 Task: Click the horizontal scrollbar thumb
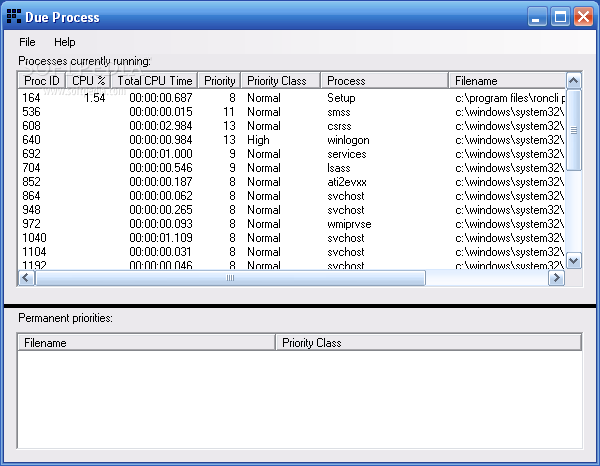click(x=230, y=278)
